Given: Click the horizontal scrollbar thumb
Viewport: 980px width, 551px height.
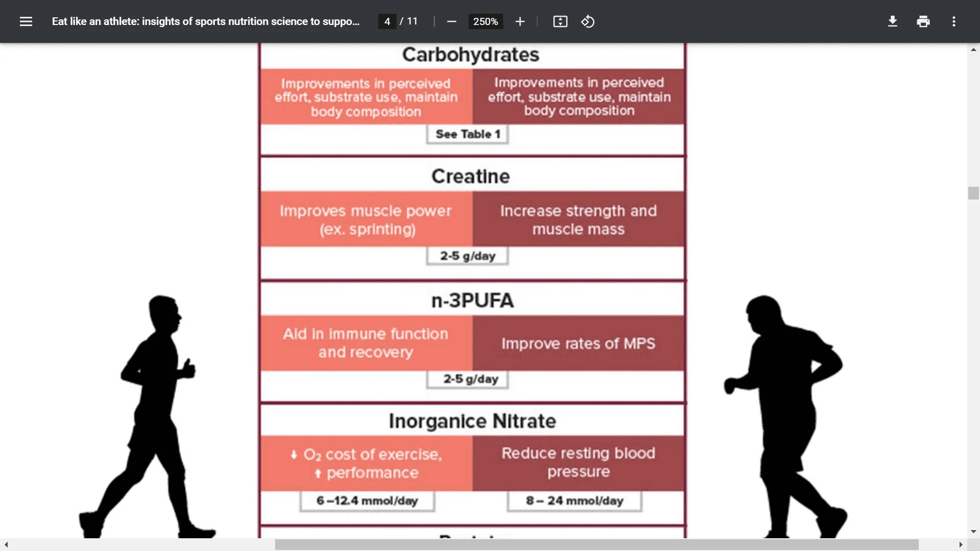Looking at the screenshot, I should [597, 545].
